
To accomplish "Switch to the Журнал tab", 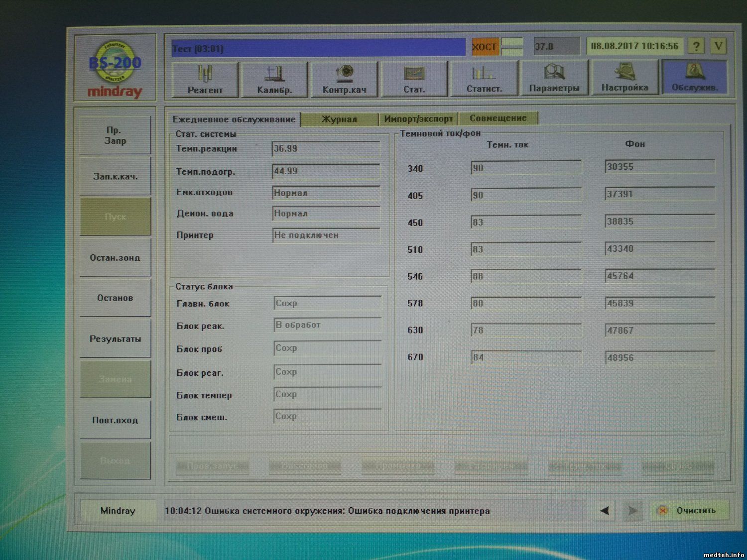I will [339, 119].
